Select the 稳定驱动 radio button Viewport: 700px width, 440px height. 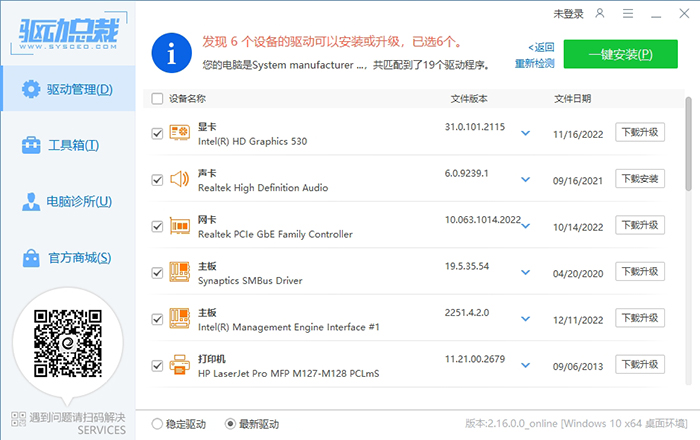click(157, 424)
